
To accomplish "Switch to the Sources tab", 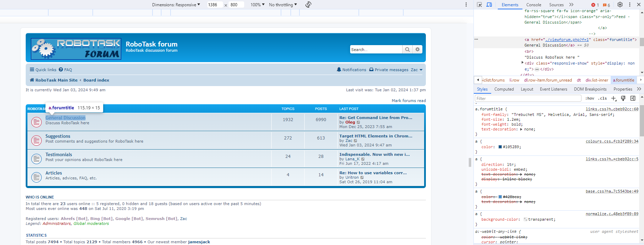I will tap(556, 5).
